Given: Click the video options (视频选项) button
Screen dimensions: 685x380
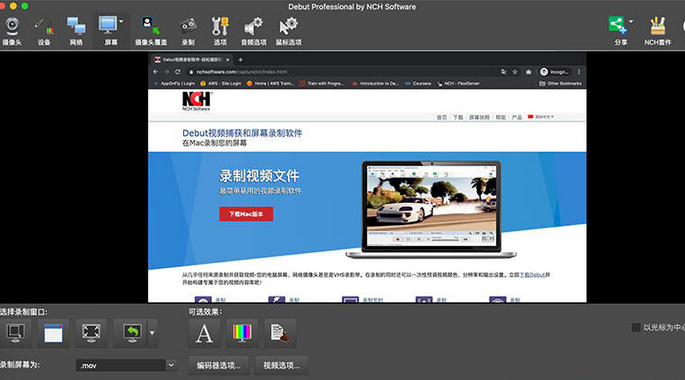Looking at the screenshot, I should click(x=281, y=365).
